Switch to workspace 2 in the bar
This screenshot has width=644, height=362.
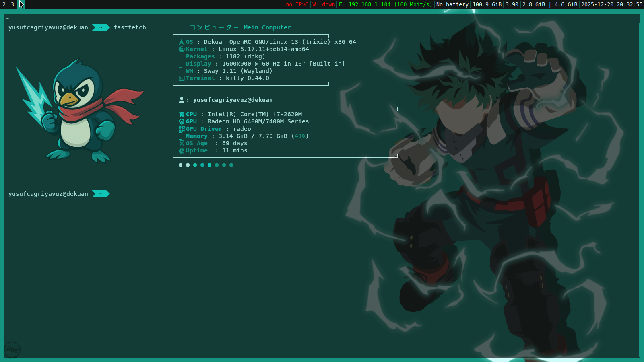pos(4,4)
